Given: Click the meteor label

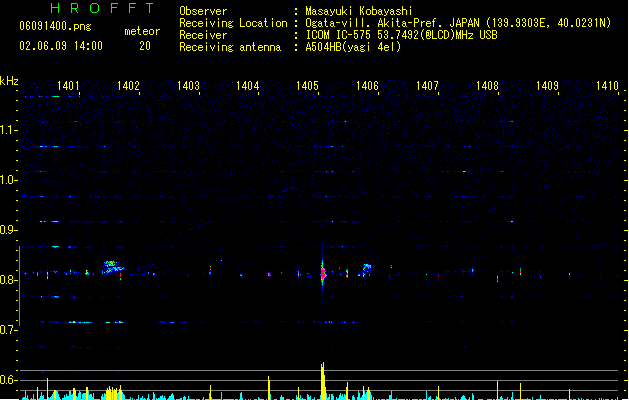Looking at the screenshot, I should (142, 31).
